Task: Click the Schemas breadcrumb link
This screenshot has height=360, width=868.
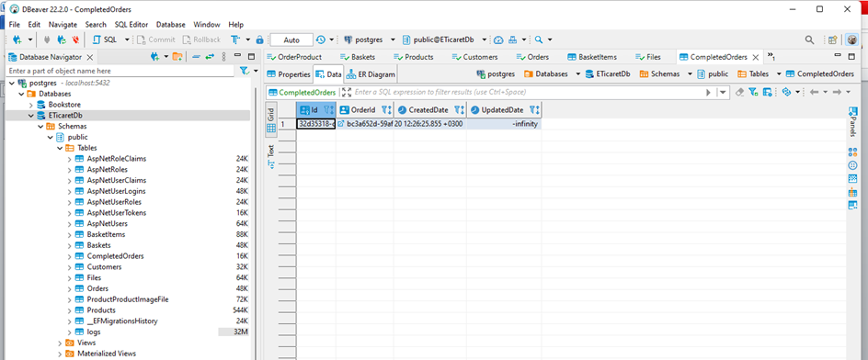Action: click(661, 74)
